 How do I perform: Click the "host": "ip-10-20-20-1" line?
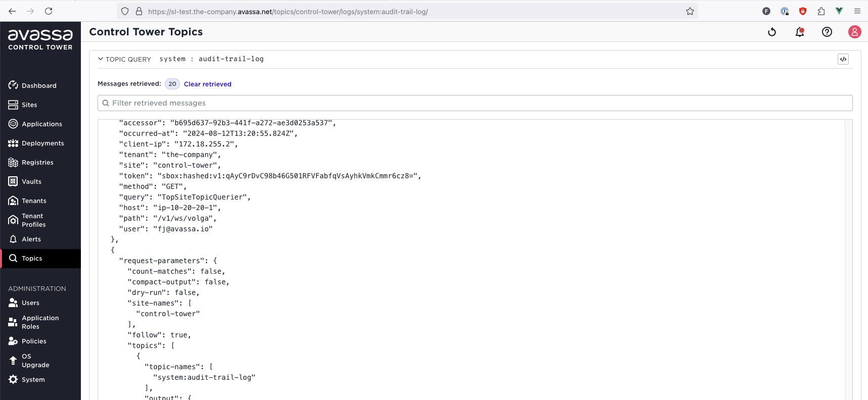[170, 208]
